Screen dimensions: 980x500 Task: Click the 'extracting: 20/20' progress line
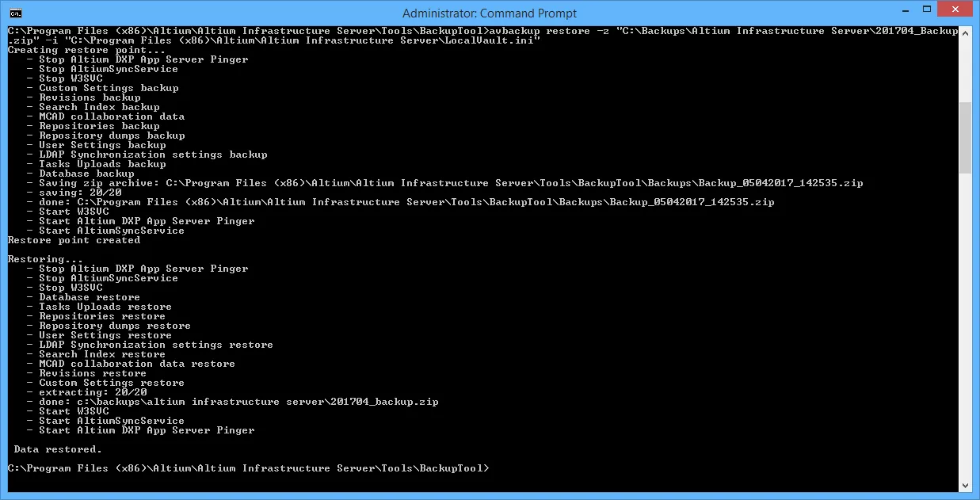coord(93,392)
